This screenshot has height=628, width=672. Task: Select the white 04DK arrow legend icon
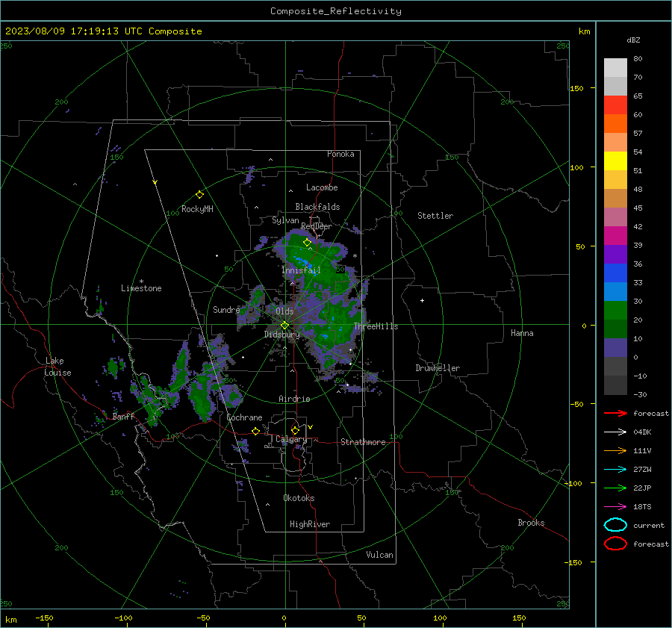pyautogui.click(x=615, y=432)
